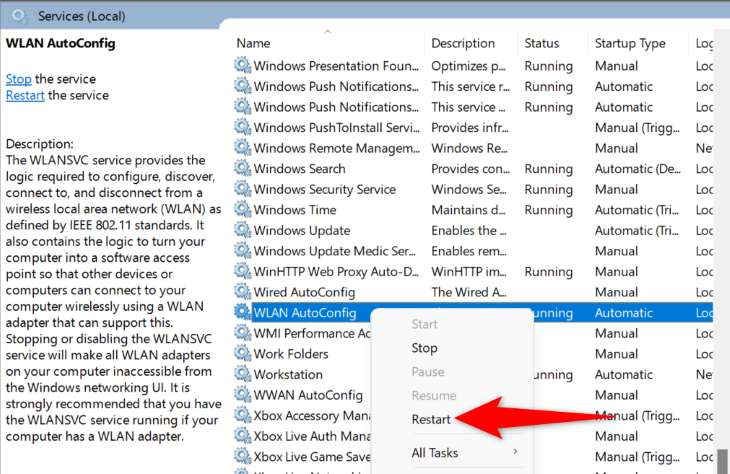Select the Windows Search service name
Screen dimensions: 730x474
pyautogui.click(x=299, y=169)
